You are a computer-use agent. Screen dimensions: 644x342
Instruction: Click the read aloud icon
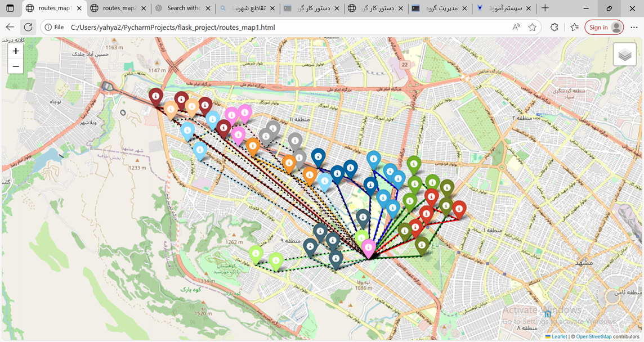[x=516, y=27]
